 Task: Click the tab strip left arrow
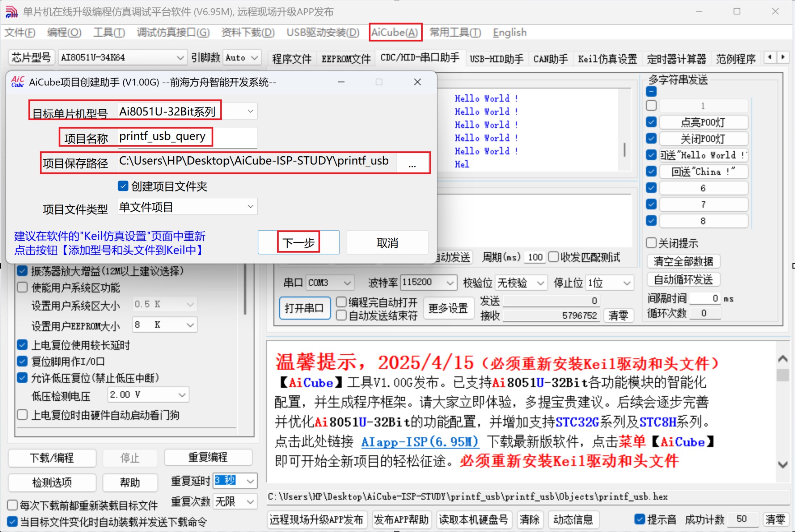click(770, 57)
